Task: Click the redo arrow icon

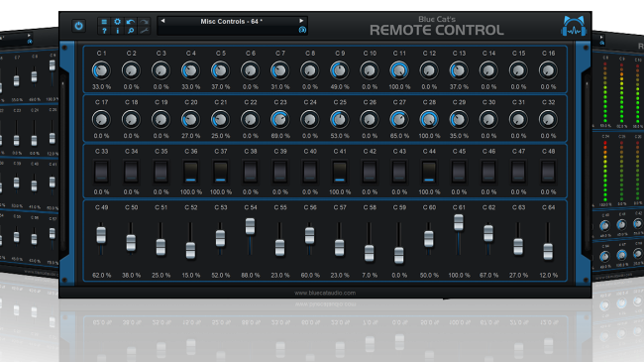Action: [x=144, y=22]
